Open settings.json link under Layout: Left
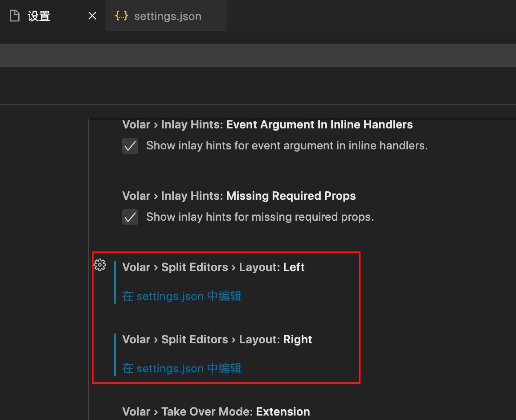This screenshot has width=516, height=420. (x=182, y=296)
